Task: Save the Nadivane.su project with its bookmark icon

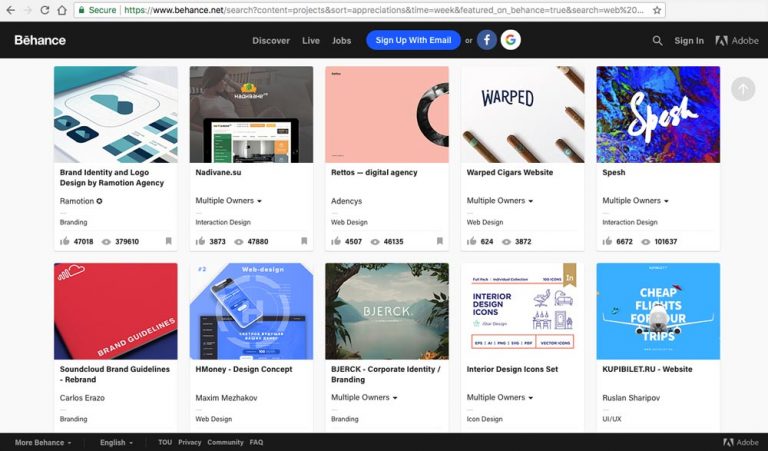Action: 304,241
